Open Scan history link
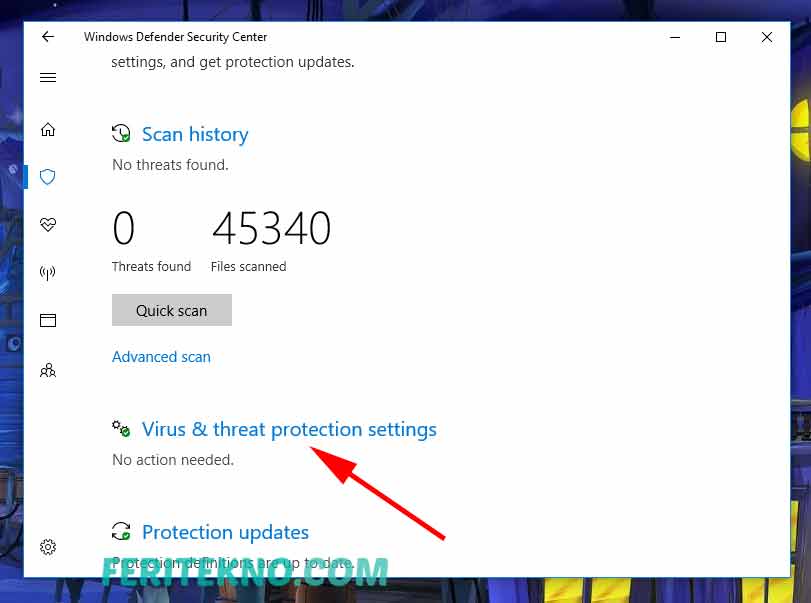The width and height of the screenshot is (811, 603). click(x=195, y=134)
